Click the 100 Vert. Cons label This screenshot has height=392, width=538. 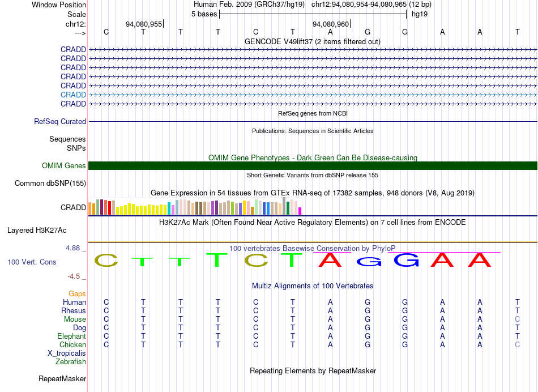pos(32,262)
